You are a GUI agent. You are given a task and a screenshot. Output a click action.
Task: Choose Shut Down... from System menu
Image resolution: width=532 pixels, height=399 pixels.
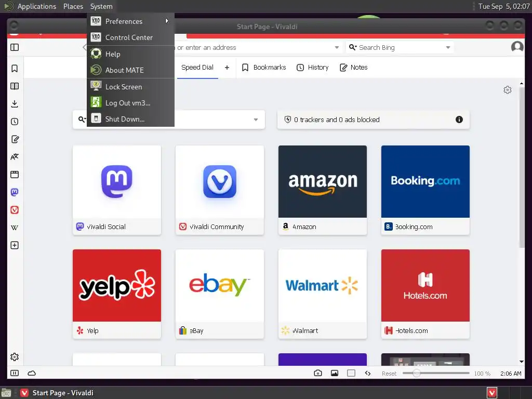[x=130, y=119]
